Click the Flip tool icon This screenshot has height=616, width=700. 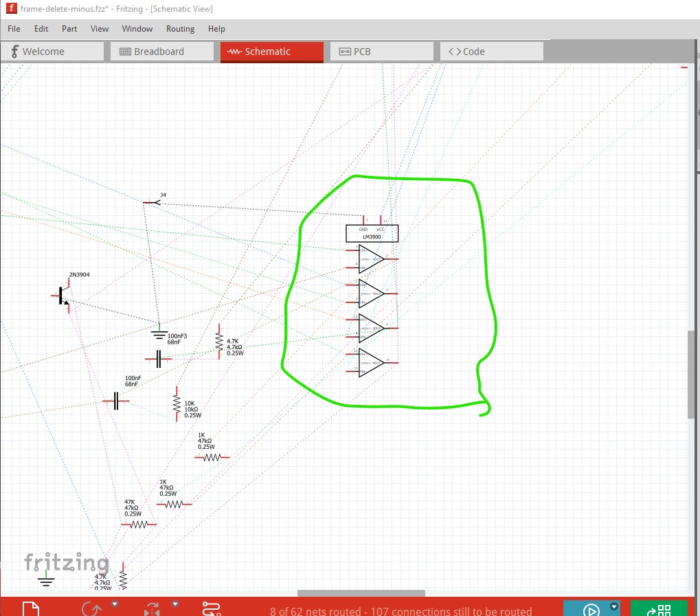(x=152, y=609)
